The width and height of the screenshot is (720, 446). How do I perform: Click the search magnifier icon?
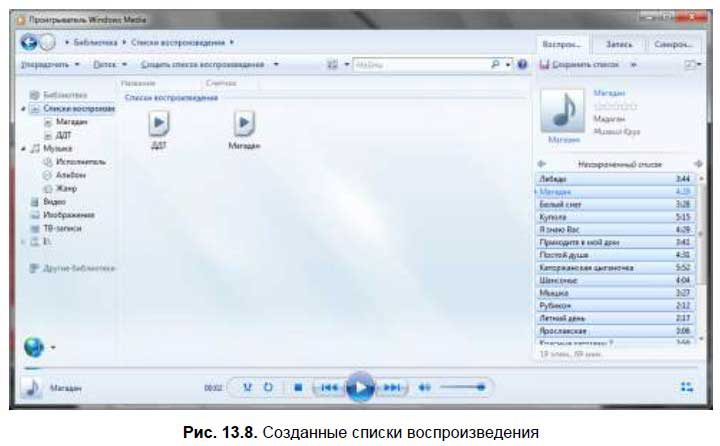(x=495, y=64)
